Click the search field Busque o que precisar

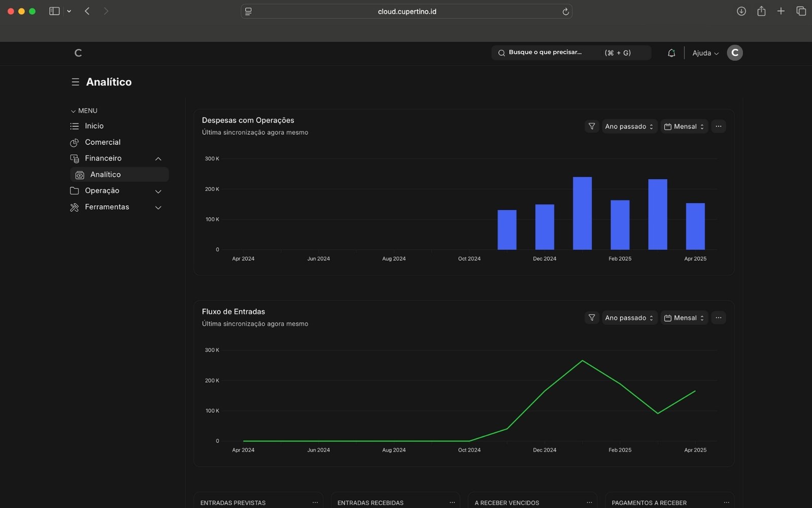click(x=553, y=52)
